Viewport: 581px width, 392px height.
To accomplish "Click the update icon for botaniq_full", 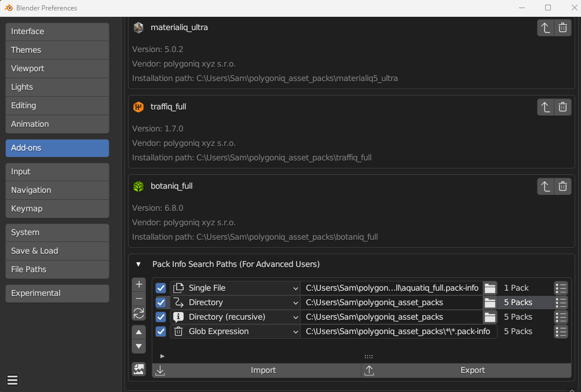I will coord(546,186).
